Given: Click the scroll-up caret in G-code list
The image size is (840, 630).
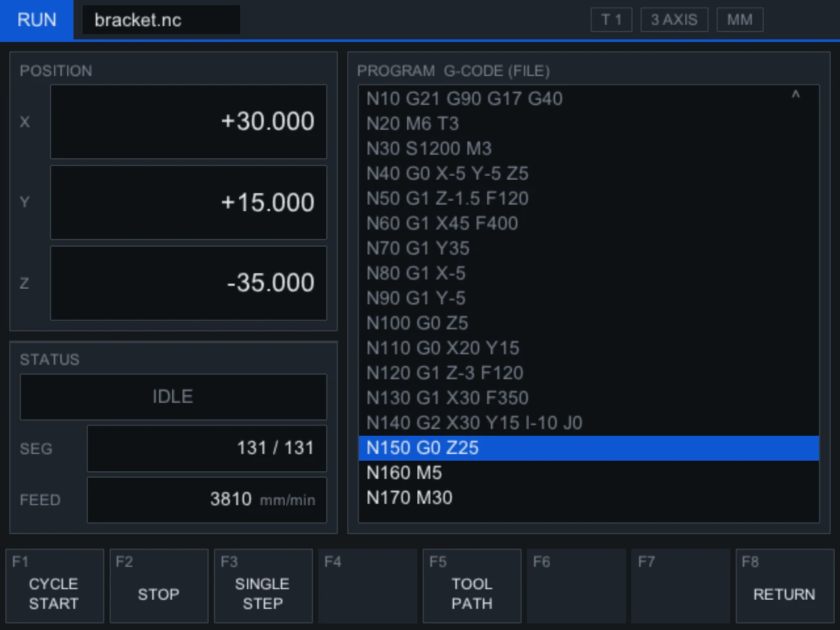Looking at the screenshot, I should (795, 96).
